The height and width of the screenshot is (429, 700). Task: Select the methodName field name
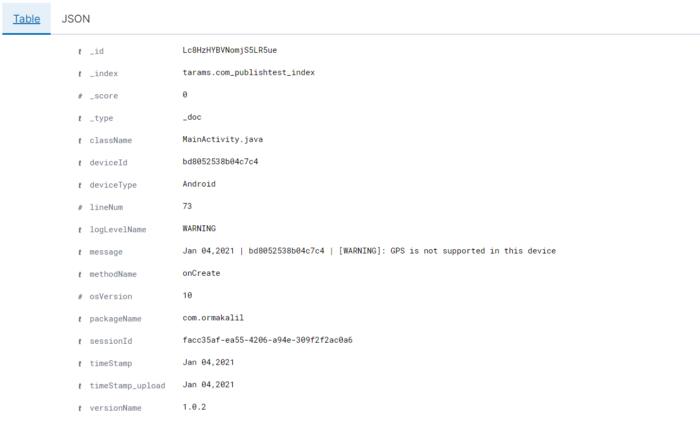pos(113,275)
